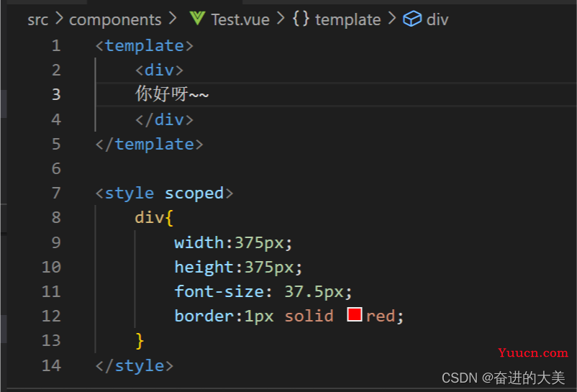
Task: Click the blue cube div symbol icon
Action: click(x=412, y=19)
